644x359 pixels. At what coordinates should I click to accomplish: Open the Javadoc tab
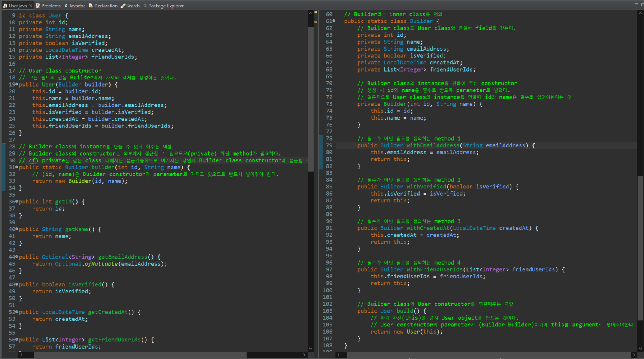[x=75, y=6]
